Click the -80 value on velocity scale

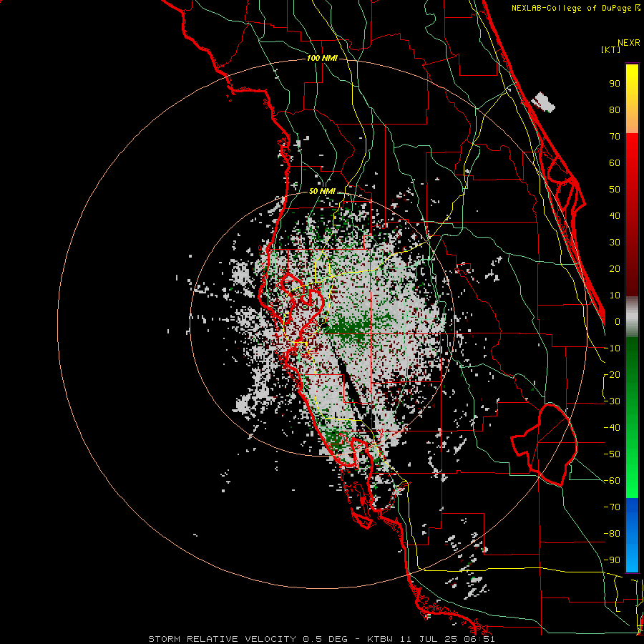point(612,534)
